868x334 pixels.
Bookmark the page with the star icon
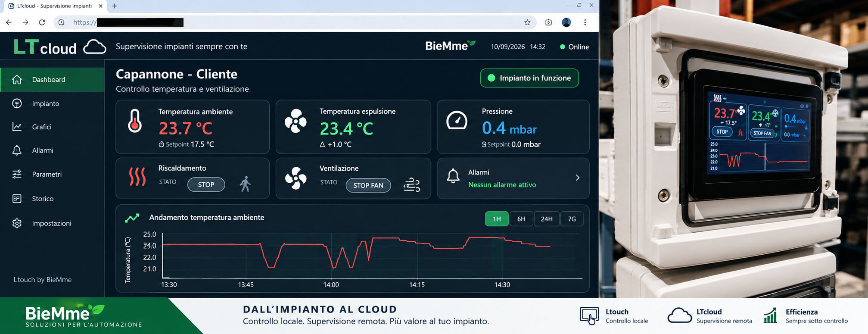click(527, 22)
